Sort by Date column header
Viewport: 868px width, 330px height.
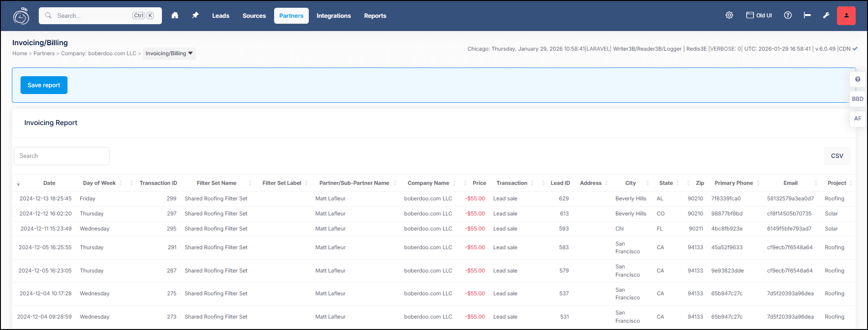click(x=49, y=183)
